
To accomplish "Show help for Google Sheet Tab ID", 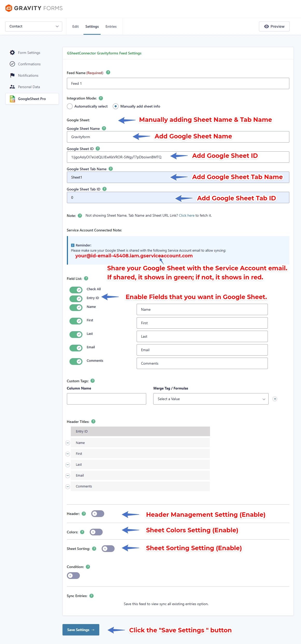I will point(104,189).
